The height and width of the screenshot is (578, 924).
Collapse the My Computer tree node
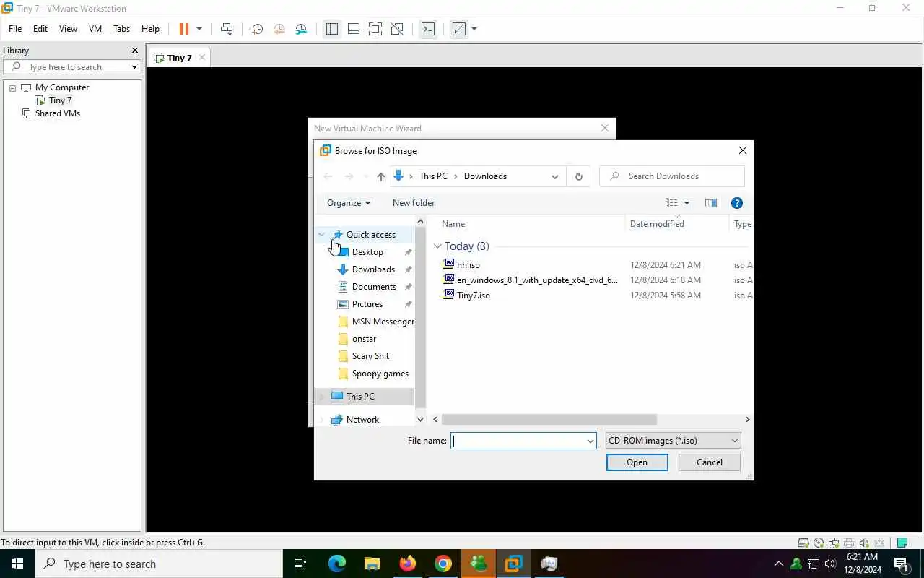tap(12, 87)
